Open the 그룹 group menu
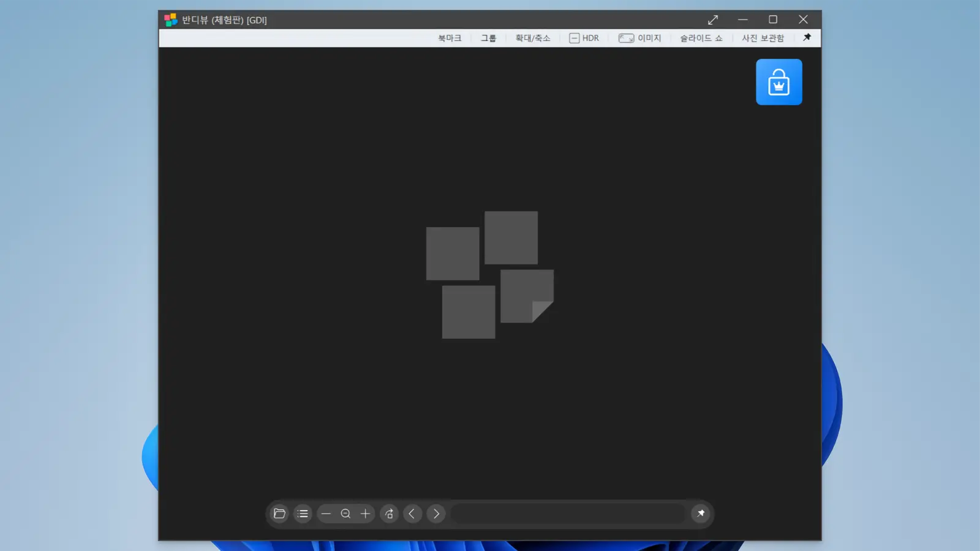 pos(488,37)
